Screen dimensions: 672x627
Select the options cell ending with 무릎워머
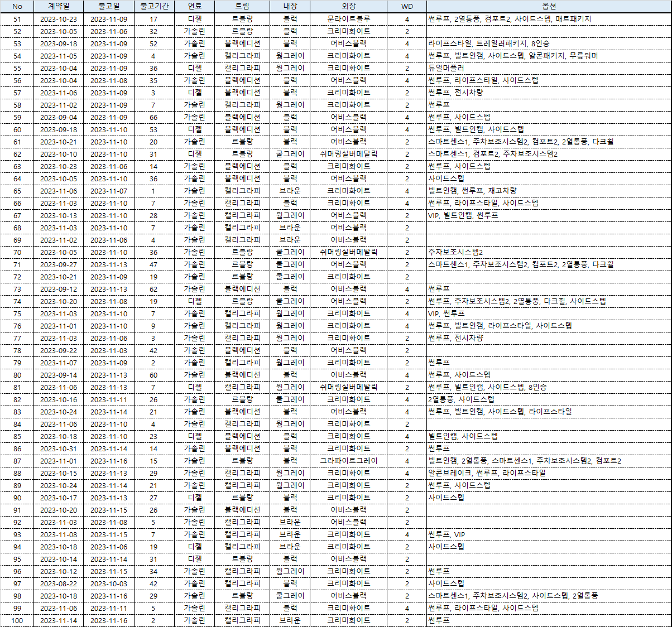point(549,56)
